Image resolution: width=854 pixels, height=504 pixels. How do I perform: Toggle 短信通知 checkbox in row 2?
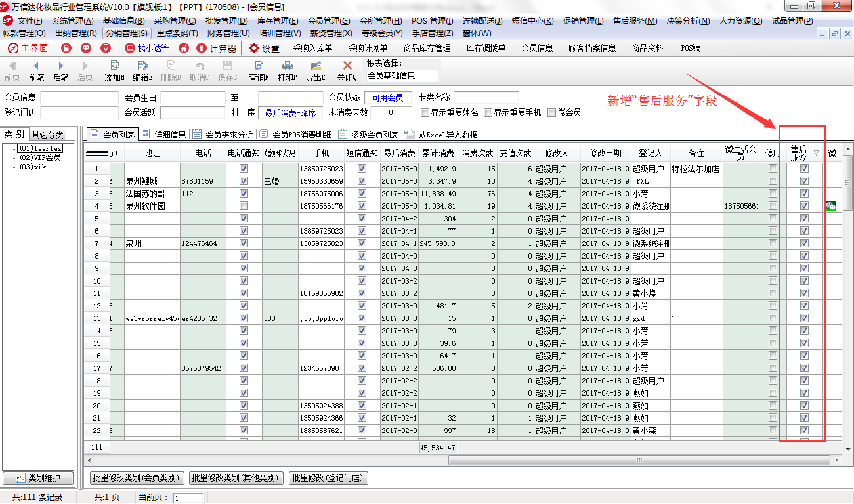[x=362, y=181]
